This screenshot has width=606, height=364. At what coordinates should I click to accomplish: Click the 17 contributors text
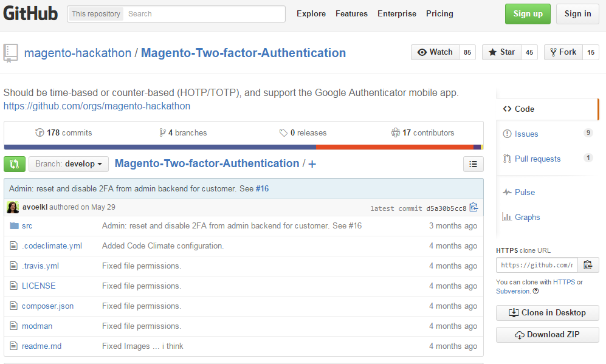[x=429, y=132]
